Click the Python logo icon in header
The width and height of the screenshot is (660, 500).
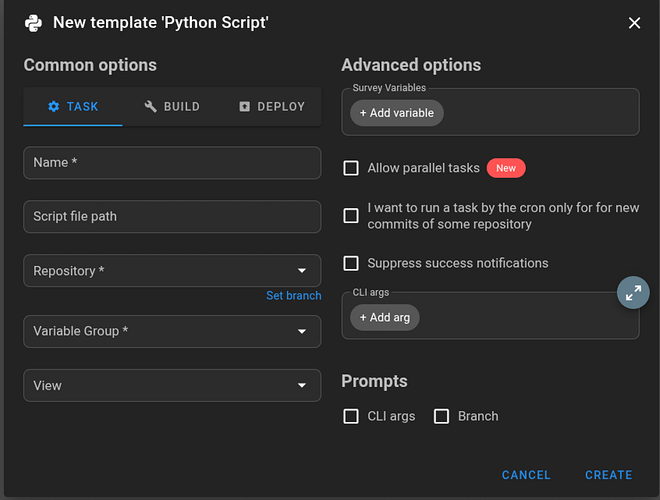[x=33, y=22]
